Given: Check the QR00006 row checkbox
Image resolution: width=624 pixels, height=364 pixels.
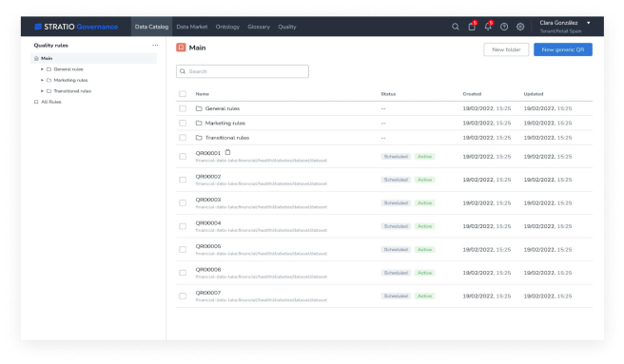Looking at the screenshot, I should point(183,273).
